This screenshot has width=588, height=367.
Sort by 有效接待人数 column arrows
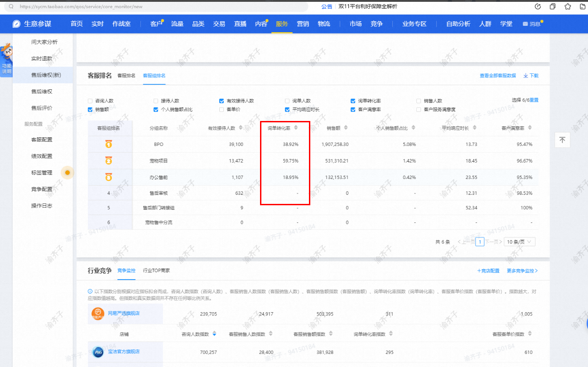pos(241,128)
